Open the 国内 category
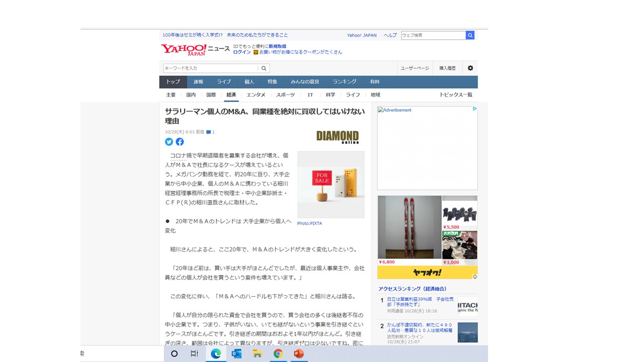Viewport: 644px width, 362px height. pyautogui.click(x=191, y=95)
